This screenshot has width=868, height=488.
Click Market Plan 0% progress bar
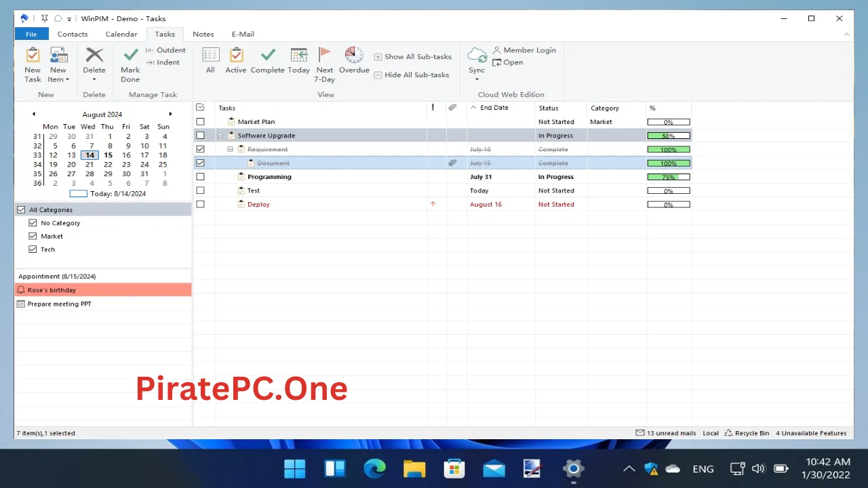tap(669, 122)
